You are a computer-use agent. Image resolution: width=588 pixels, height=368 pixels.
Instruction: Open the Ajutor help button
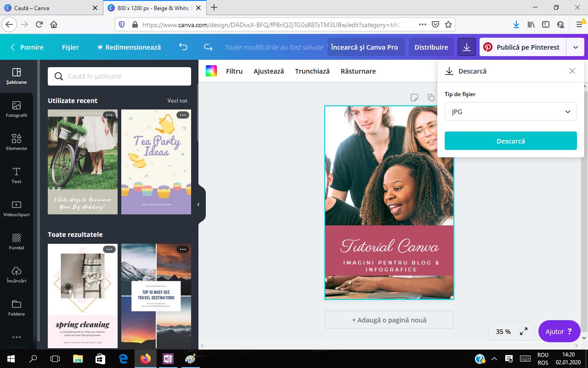559,331
